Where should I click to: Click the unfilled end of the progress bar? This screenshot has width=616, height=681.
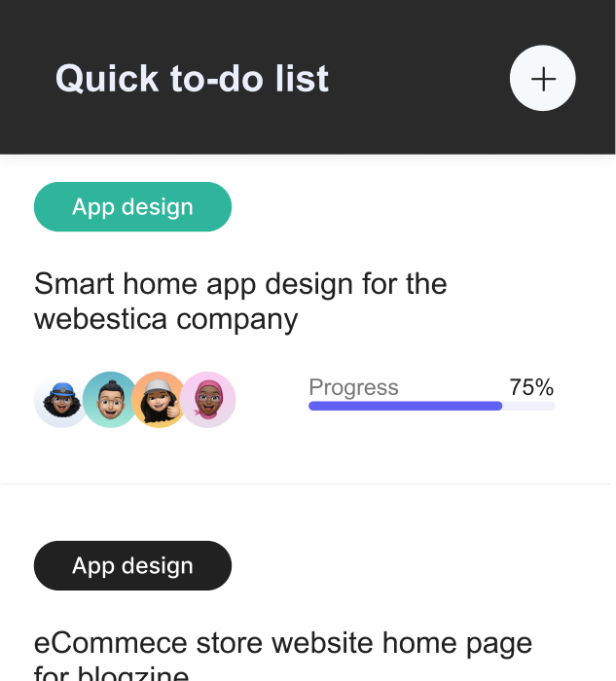click(529, 406)
